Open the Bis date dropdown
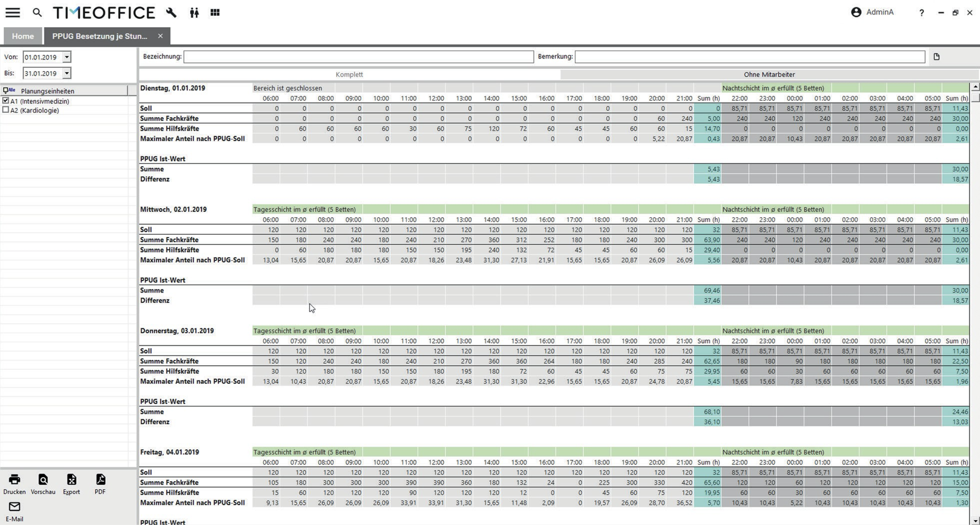Image resolution: width=980 pixels, height=525 pixels. point(67,73)
